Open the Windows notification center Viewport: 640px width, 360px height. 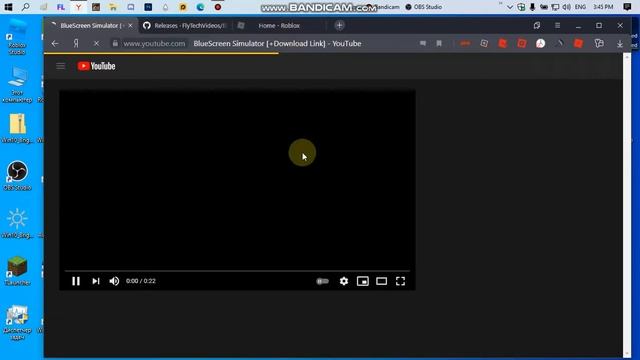coord(627,7)
